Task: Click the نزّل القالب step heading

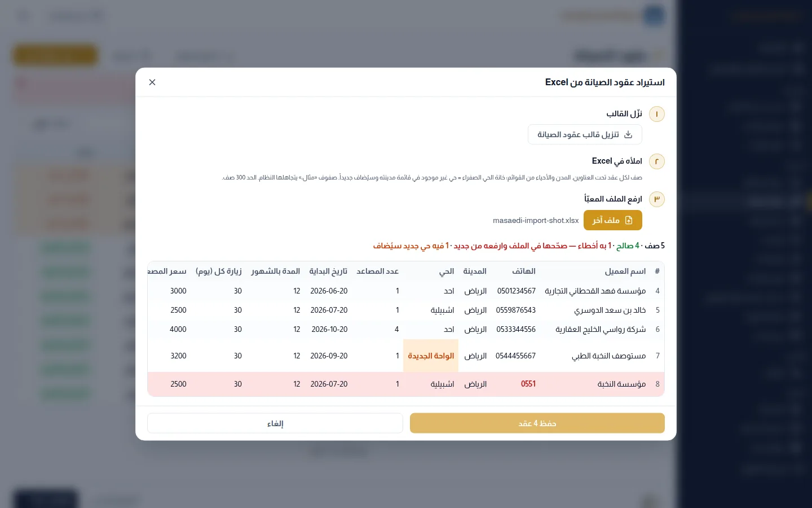Action: (624, 114)
